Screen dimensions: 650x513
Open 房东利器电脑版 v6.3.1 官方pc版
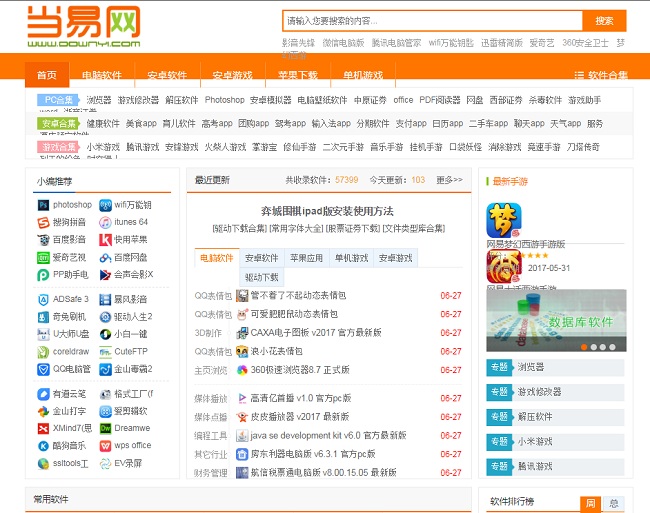coord(313,454)
